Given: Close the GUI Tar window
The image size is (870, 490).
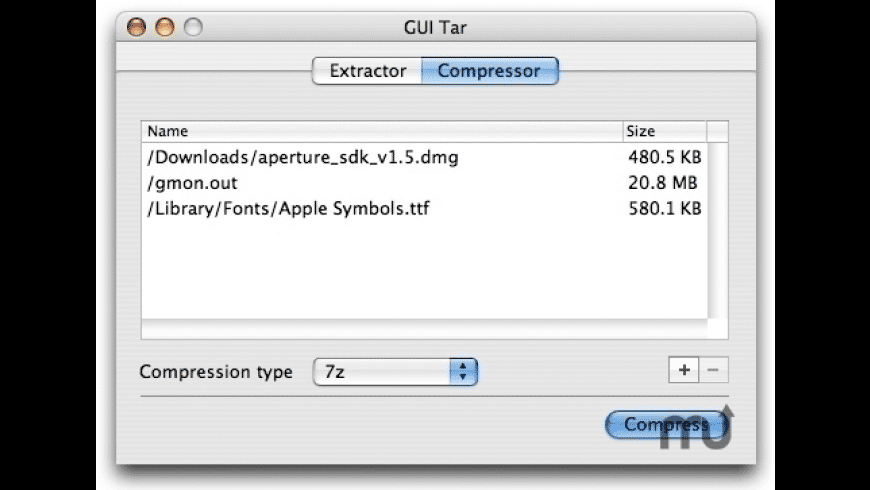Looking at the screenshot, I should [137, 28].
